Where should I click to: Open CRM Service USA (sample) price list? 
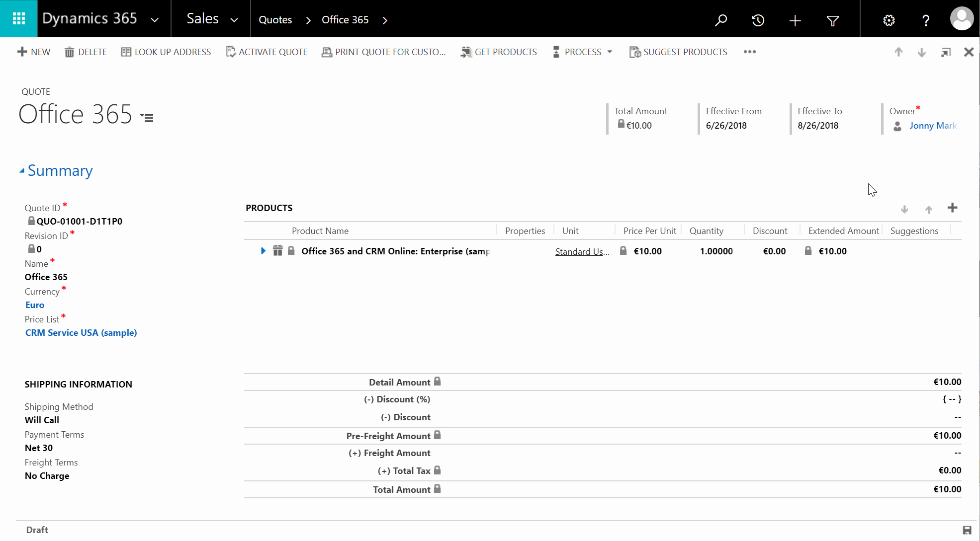(81, 333)
